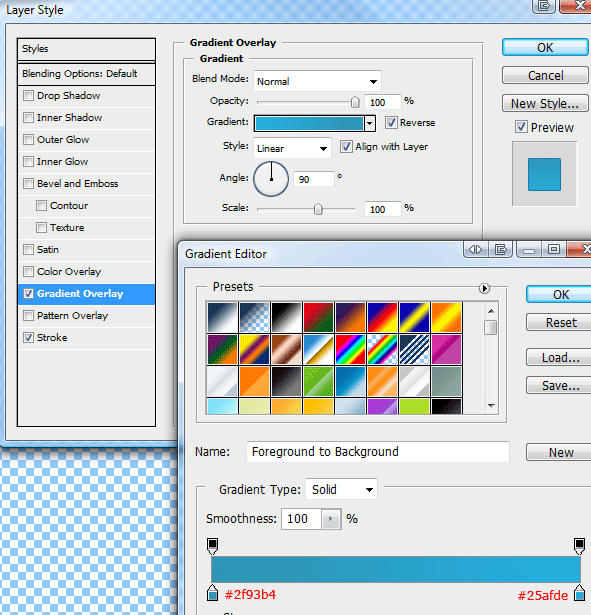Image resolution: width=591 pixels, height=615 pixels.
Task: Pick the solid magenta gradient preset
Action: tap(447, 349)
